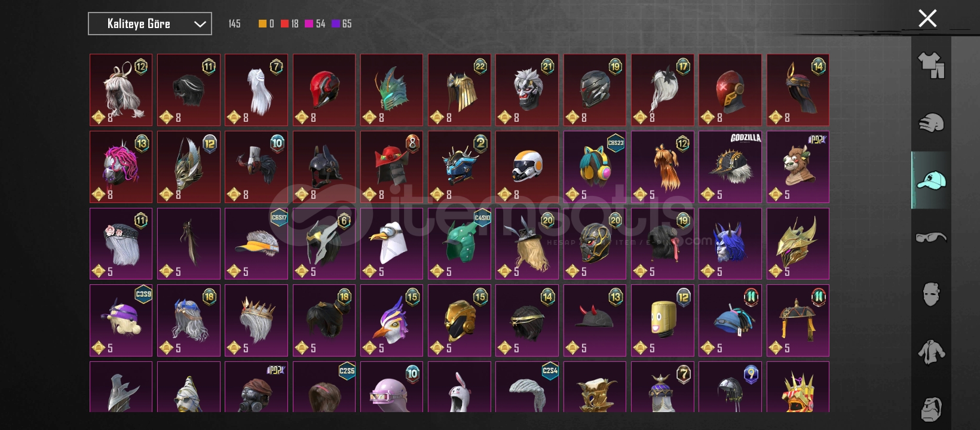This screenshot has width=980, height=430.
Task: Close the inventory panel
Action: pyautogui.click(x=927, y=19)
